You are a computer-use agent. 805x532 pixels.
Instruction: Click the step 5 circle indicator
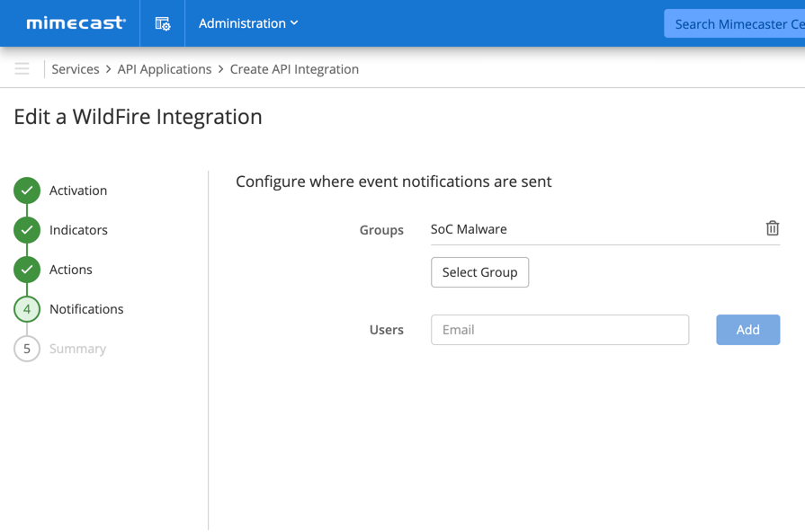pyautogui.click(x=27, y=349)
